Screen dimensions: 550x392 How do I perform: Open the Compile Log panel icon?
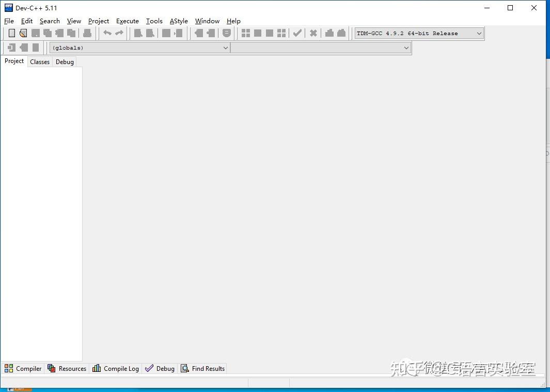[97, 368]
